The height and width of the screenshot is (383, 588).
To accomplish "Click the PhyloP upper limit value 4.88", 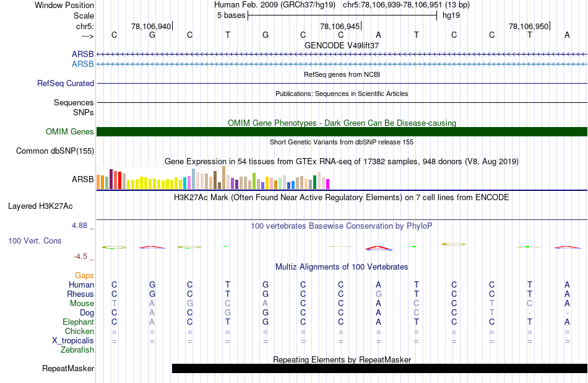I will [x=79, y=226].
